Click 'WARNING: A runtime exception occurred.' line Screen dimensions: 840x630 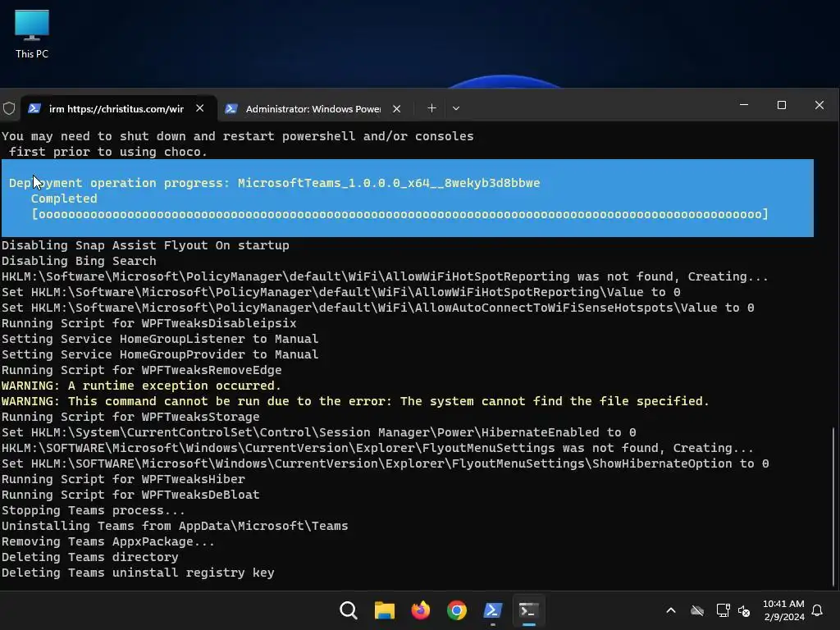[141, 386]
